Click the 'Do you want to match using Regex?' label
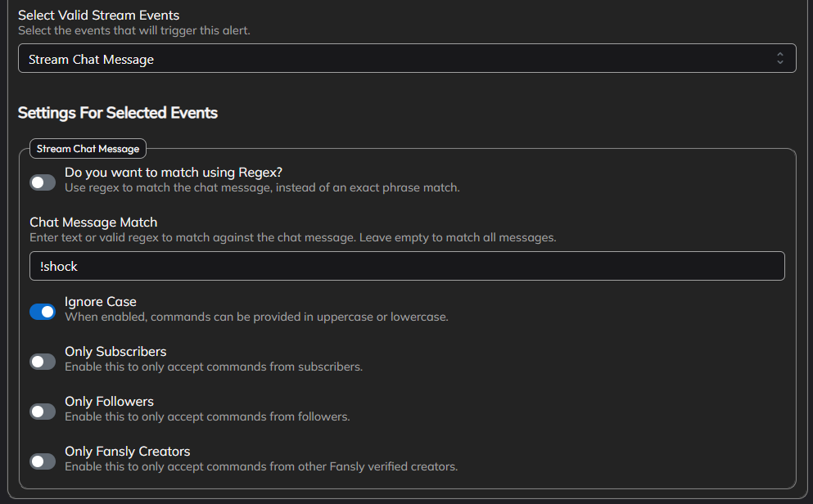This screenshot has width=813, height=504. point(174,172)
